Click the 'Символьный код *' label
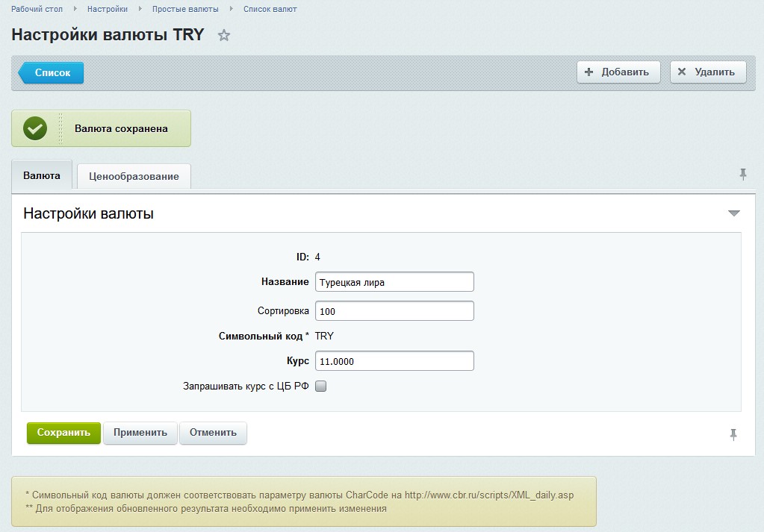764x532 pixels. point(264,336)
